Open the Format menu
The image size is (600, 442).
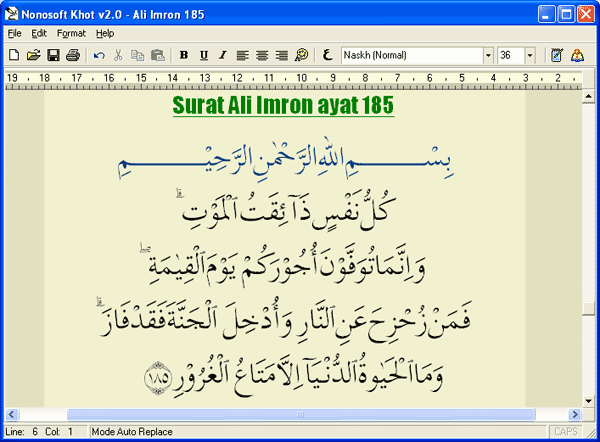[71, 33]
